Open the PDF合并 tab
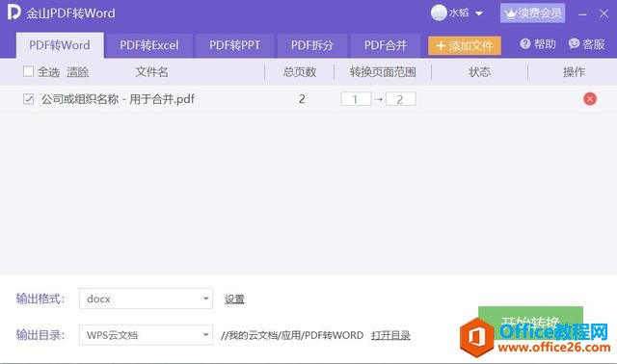Image resolution: width=617 pixels, height=364 pixels. pos(386,45)
